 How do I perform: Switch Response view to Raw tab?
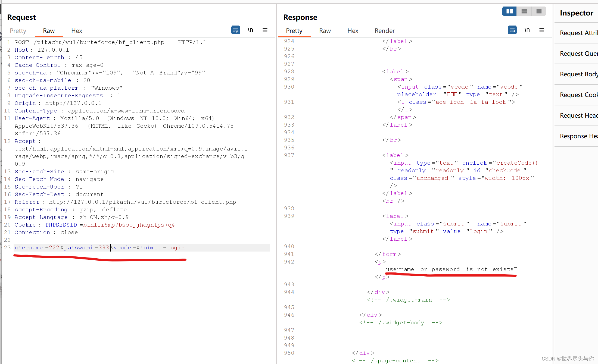(x=325, y=31)
